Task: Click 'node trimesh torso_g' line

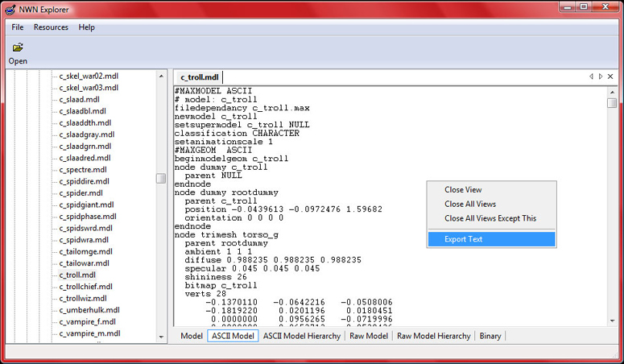Action: pos(226,234)
